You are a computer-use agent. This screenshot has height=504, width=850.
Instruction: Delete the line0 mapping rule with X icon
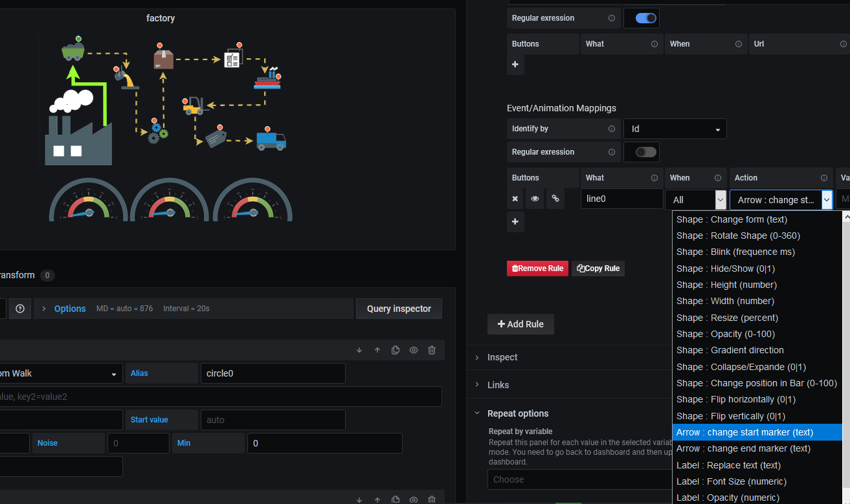[515, 199]
